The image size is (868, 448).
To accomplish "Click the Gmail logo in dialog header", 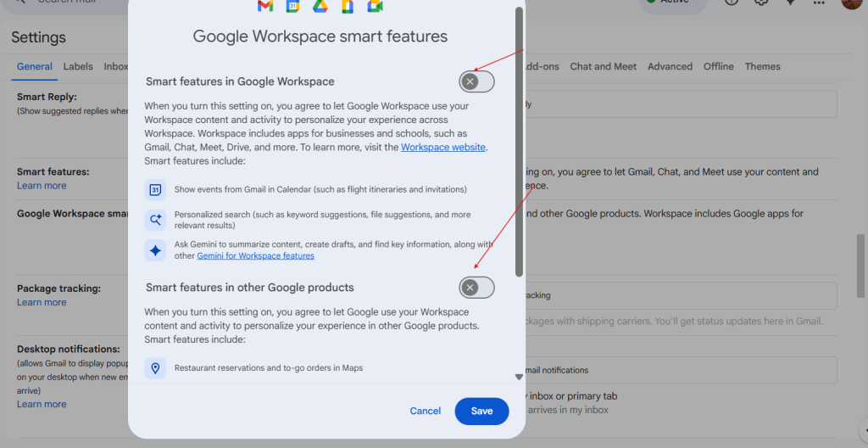I will pos(265,7).
